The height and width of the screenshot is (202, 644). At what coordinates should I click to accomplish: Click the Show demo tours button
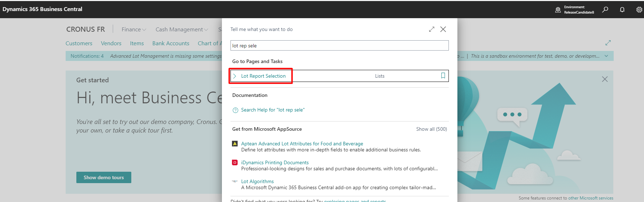(x=103, y=177)
